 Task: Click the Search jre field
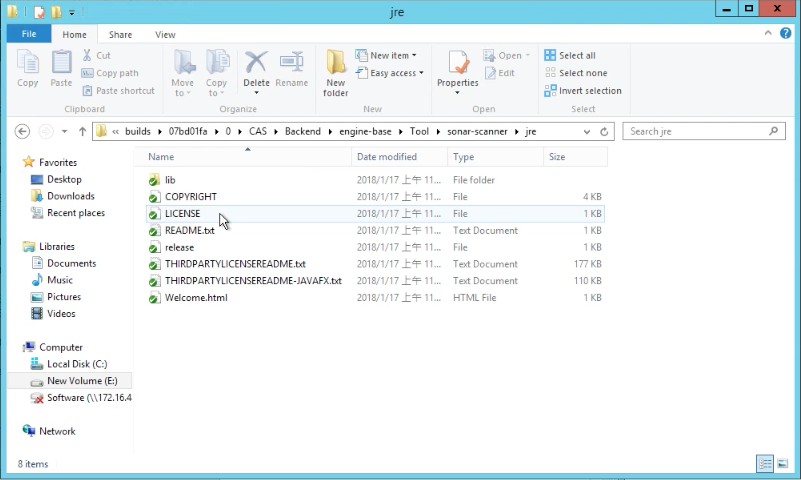[x=704, y=131]
